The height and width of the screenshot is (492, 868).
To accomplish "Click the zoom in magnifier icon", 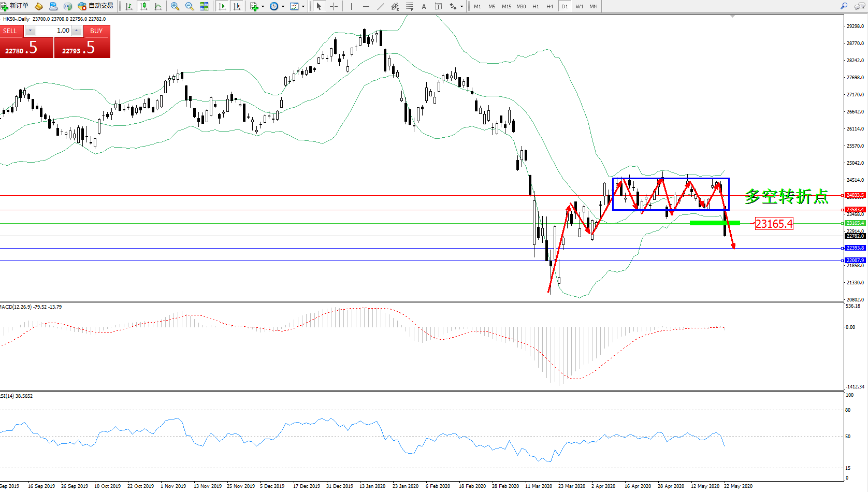I will pyautogui.click(x=175, y=6).
